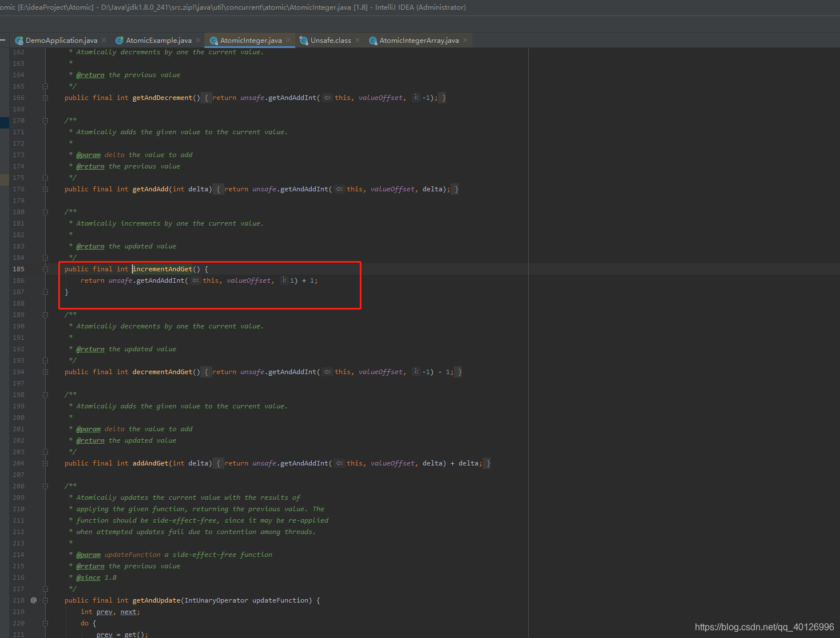Screen dimensions: 840x638
Task: Click the getAndUpdate method name
Action: (x=156, y=600)
